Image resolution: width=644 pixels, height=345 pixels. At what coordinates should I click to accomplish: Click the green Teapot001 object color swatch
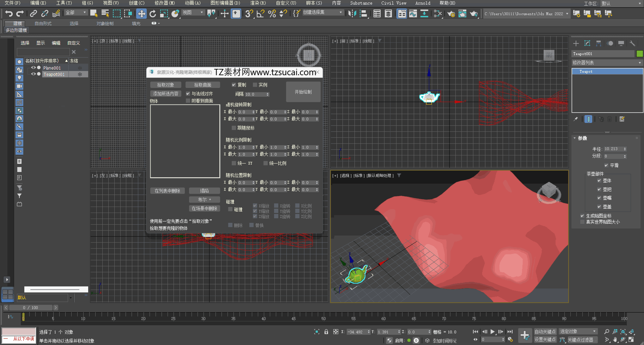click(639, 54)
